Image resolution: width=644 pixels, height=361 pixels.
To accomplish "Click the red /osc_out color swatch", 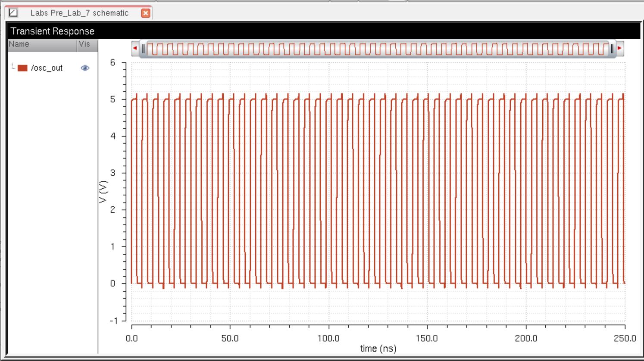I will click(22, 68).
